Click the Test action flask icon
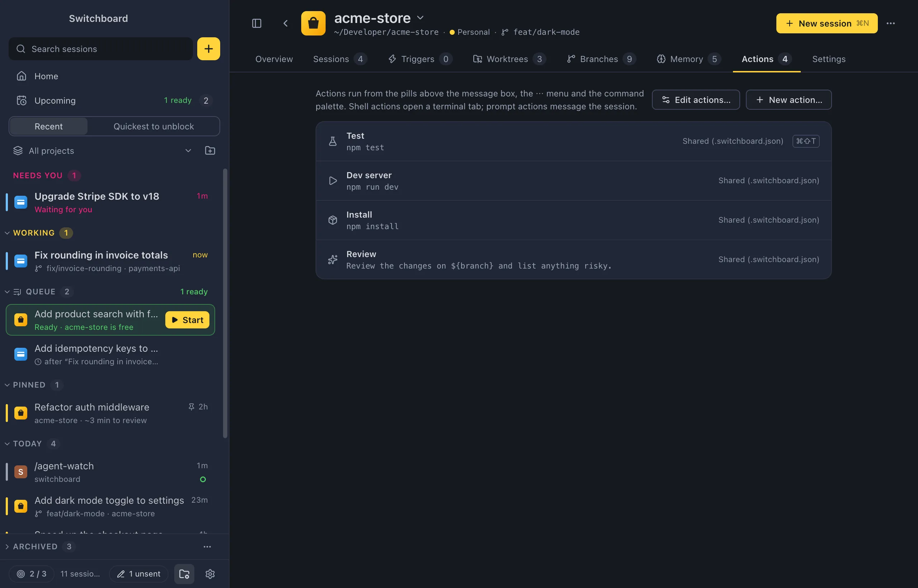 (333, 141)
